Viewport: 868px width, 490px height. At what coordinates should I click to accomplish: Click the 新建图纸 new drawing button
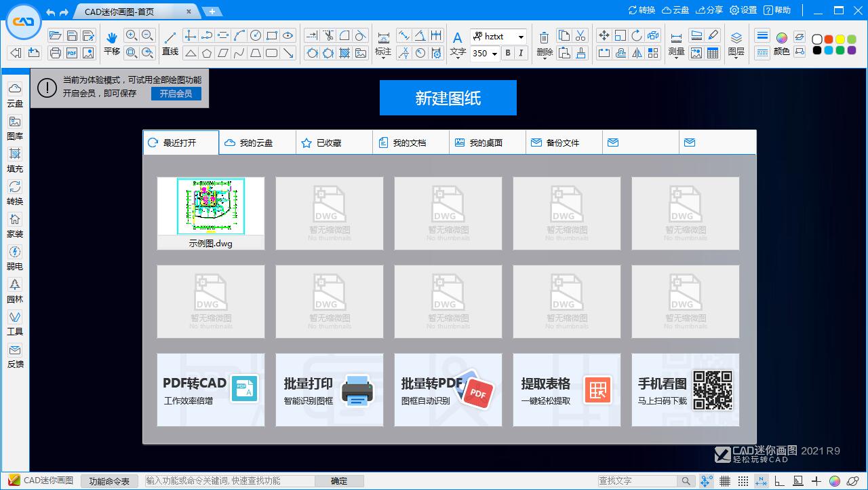point(448,98)
